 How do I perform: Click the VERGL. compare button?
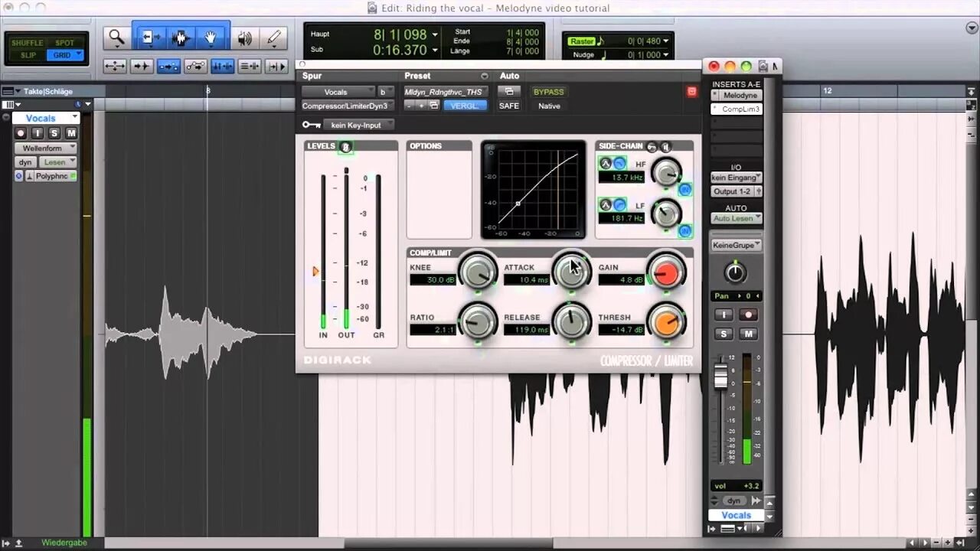click(x=465, y=106)
